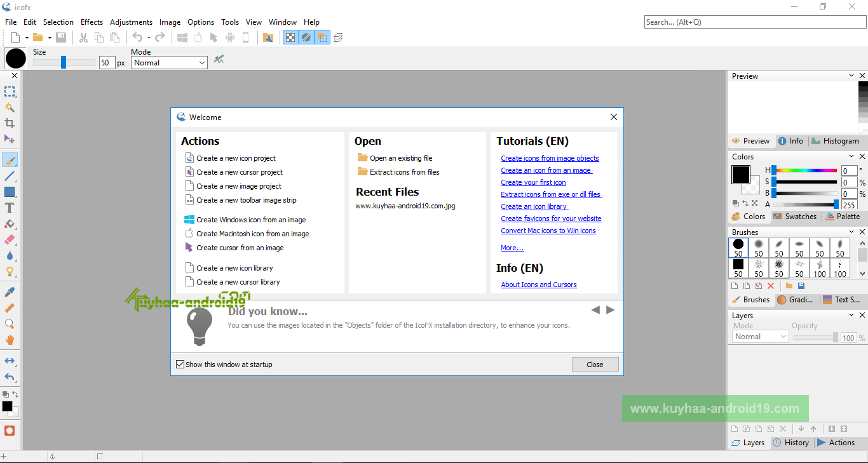This screenshot has height=463, width=868.
Task: Open the About Icons and Cursors link
Action: [539, 285]
